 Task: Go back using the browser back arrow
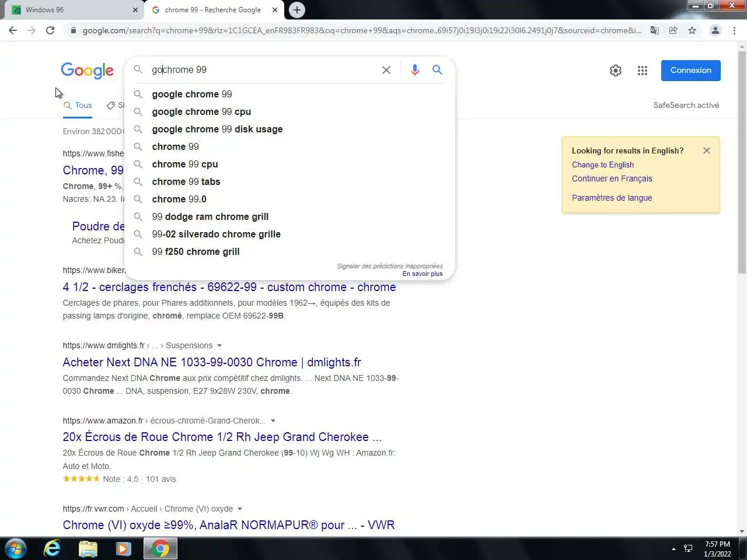click(13, 30)
